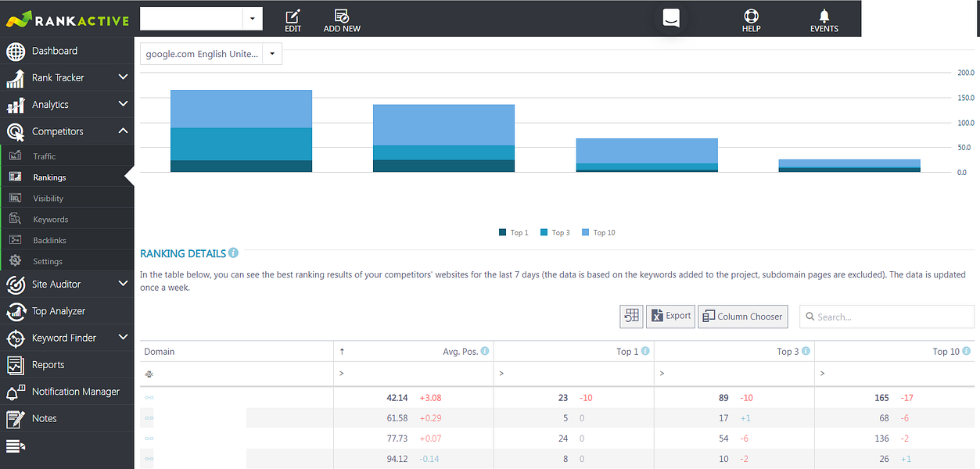Click the table Search field
Image resolution: width=980 pixels, height=469 pixels.
coord(887,317)
